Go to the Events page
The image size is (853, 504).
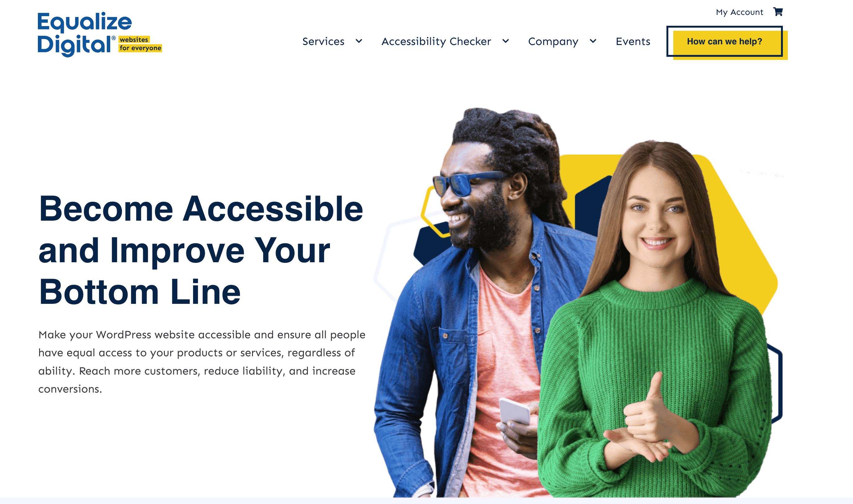click(633, 42)
